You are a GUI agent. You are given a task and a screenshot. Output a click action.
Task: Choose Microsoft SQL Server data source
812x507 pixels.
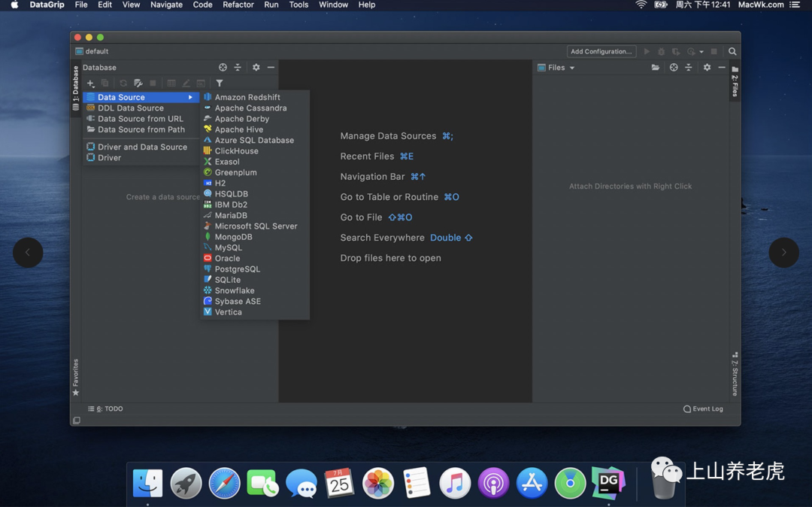tap(255, 226)
